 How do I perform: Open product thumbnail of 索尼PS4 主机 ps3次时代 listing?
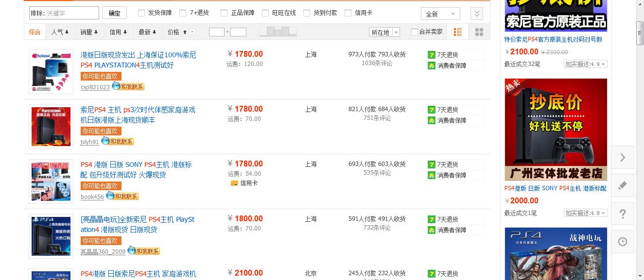point(51,127)
